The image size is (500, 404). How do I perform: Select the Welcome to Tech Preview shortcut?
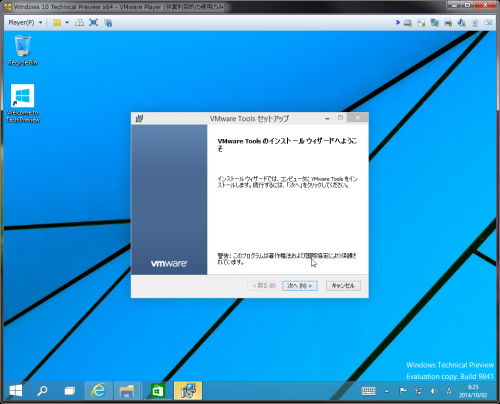click(x=23, y=104)
